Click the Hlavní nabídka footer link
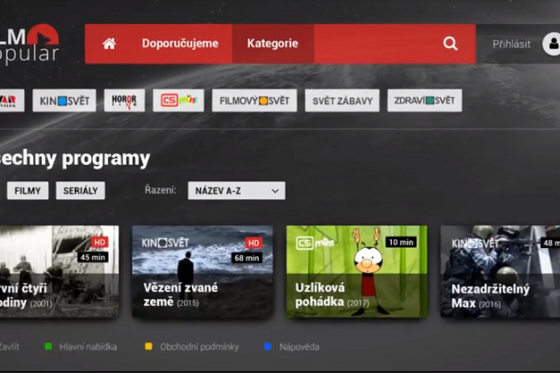560x373 pixels. pyautogui.click(x=88, y=347)
